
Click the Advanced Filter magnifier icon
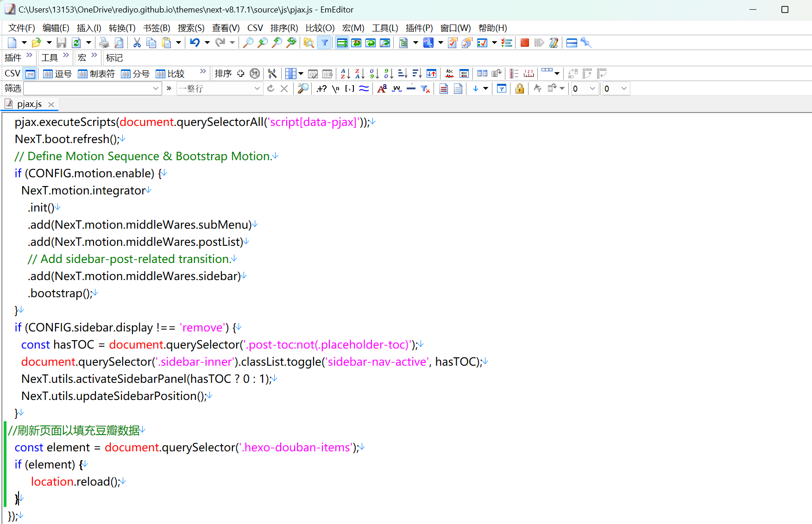click(303, 88)
